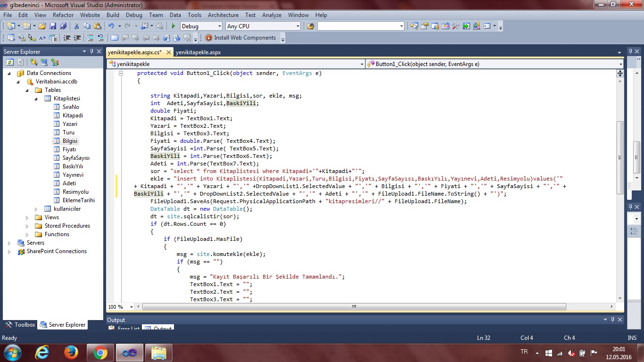Viewport: 644px width, 362px height.
Task: Click the Windows Start button
Action: [12, 352]
